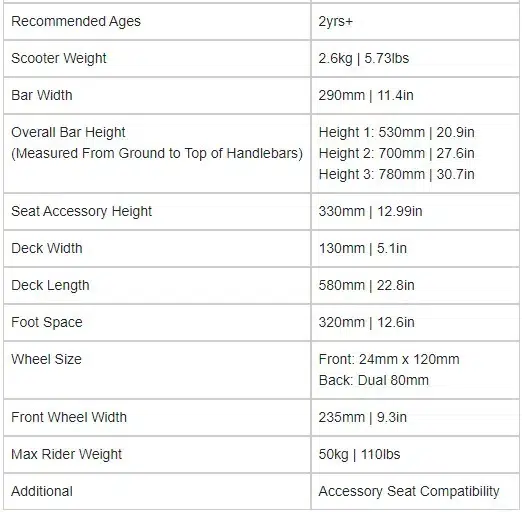Click the Foot Space label
Screen dimensions: 522x512
[x=47, y=322]
